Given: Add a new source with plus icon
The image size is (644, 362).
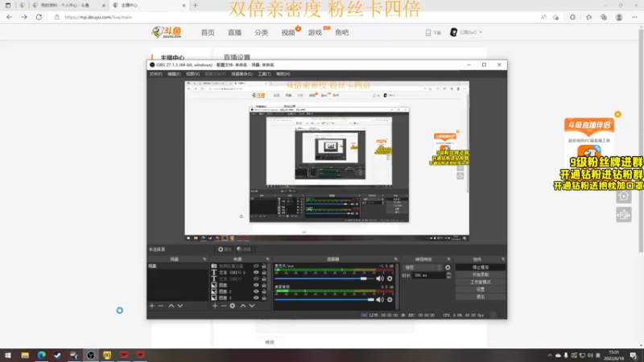Looking at the screenshot, I should 215,306.
